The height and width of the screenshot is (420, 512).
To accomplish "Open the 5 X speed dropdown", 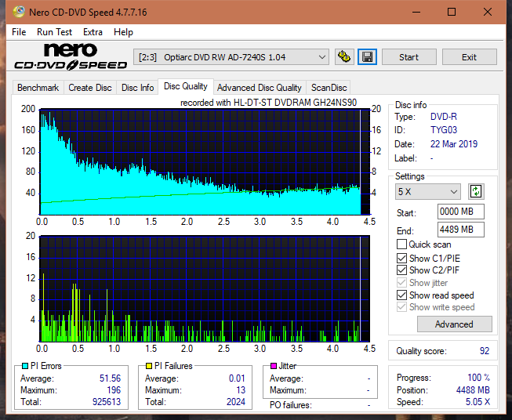I will [428, 191].
